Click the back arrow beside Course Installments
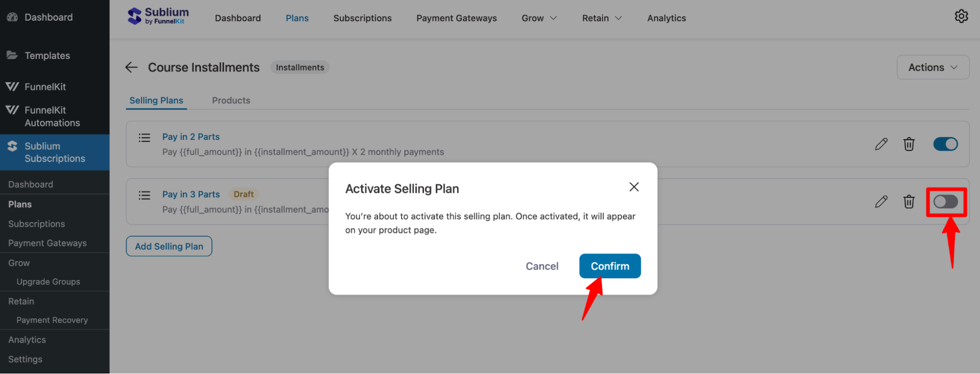The width and height of the screenshot is (980, 374). click(x=131, y=67)
